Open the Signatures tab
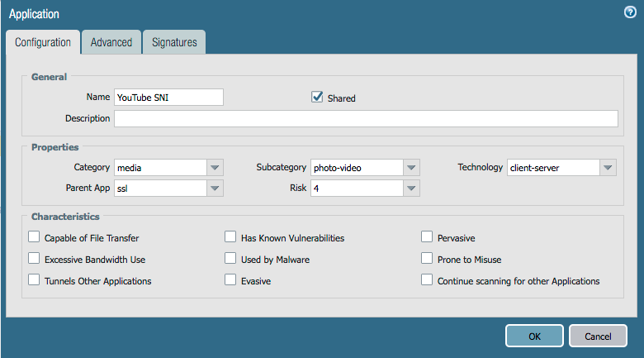This screenshot has width=644, height=358. click(173, 42)
